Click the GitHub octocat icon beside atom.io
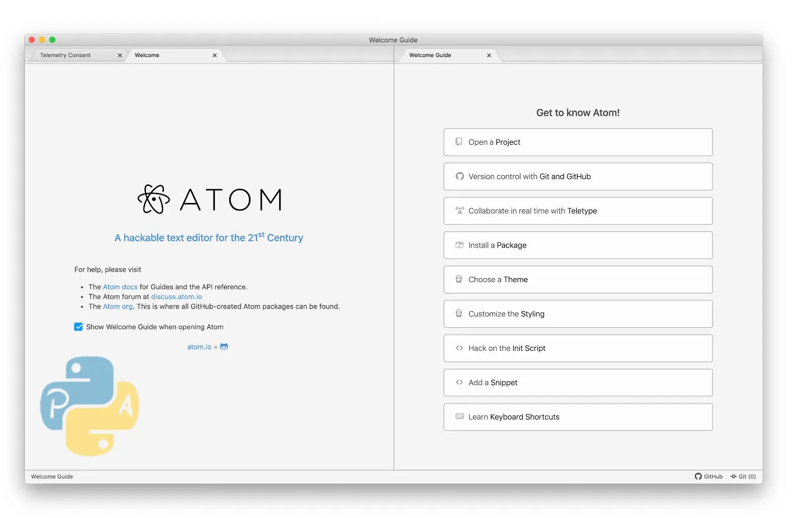Screen dimensions: 812x518 (224, 347)
